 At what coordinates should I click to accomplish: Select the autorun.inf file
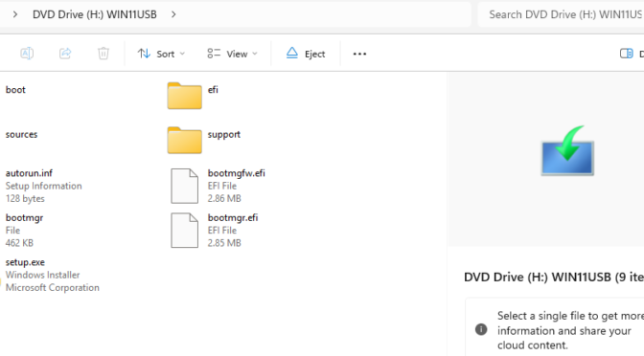[43, 186]
